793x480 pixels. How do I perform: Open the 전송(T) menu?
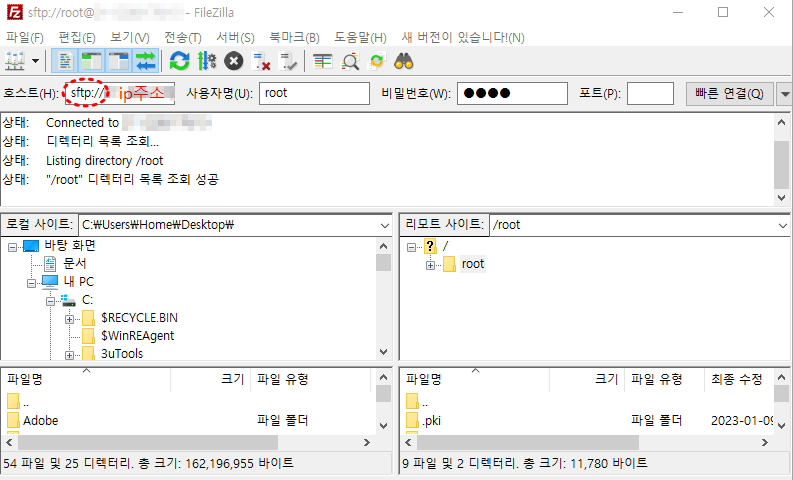tap(183, 37)
